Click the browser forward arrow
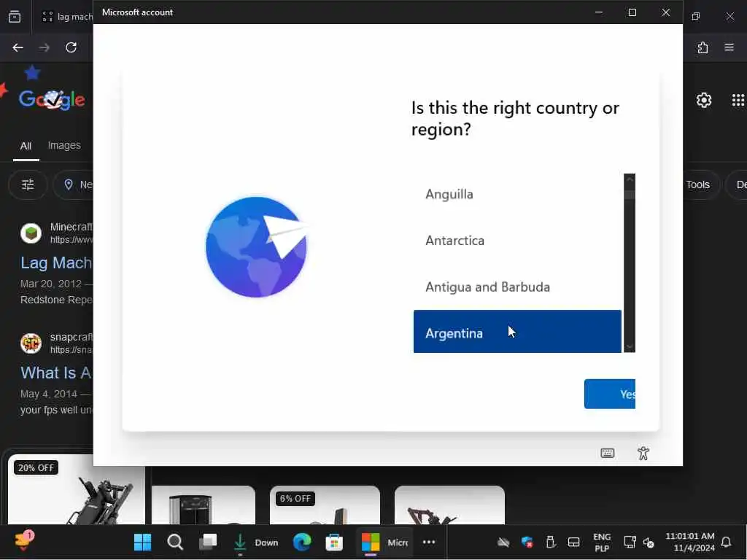The height and width of the screenshot is (560, 747). pyautogui.click(x=44, y=47)
